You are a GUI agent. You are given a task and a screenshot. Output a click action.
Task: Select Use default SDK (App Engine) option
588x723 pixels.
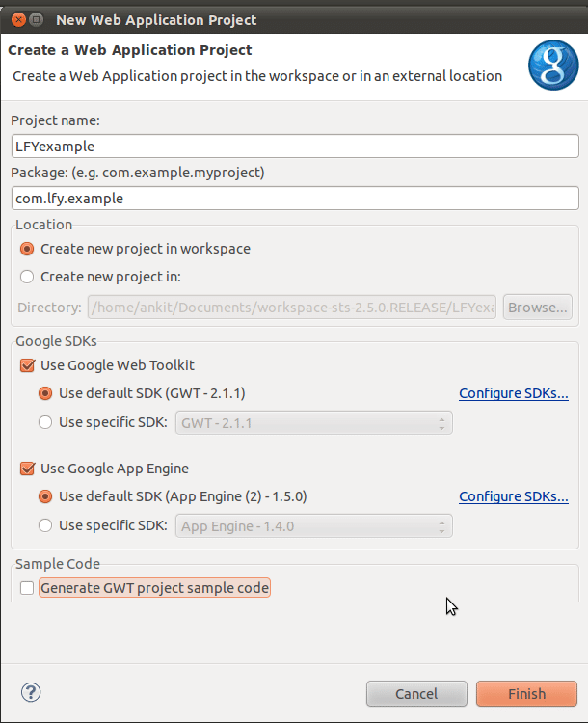tap(45, 496)
